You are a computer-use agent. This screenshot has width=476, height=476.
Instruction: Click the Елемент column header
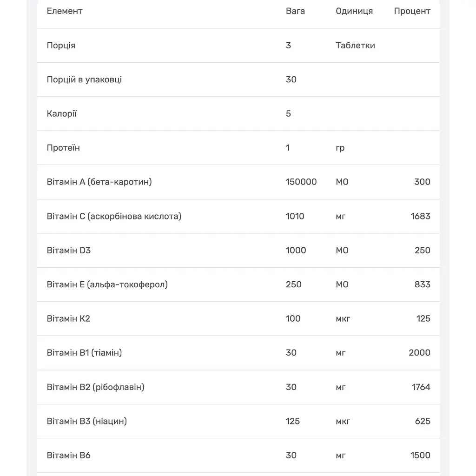pos(64,11)
